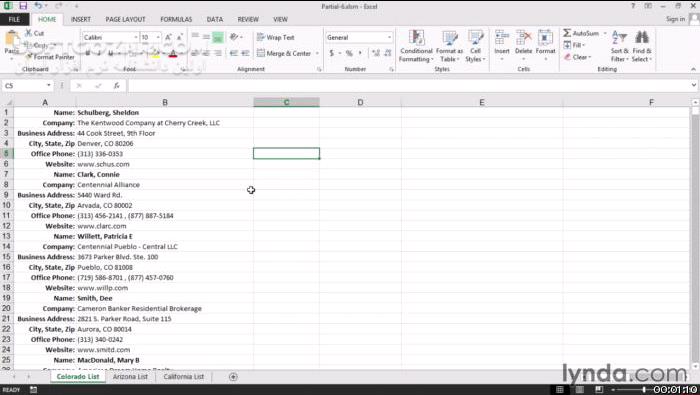Click the Increase Decimal icon
The width and height of the screenshot is (700, 395).
click(x=376, y=53)
